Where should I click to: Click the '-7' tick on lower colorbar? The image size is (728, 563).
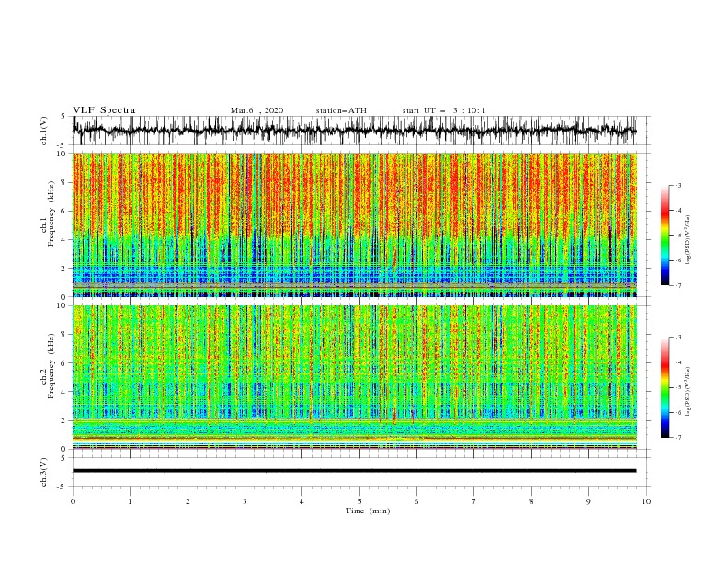tap(678, 438)
